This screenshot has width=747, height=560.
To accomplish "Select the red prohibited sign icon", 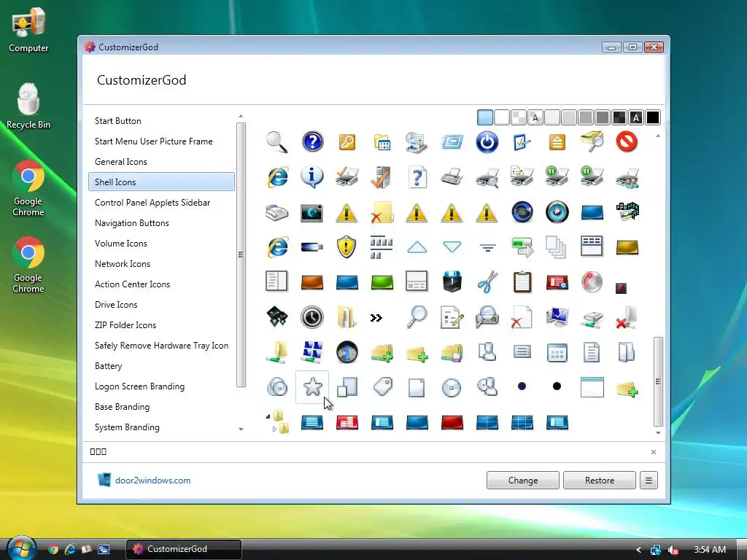I will 627,142.
